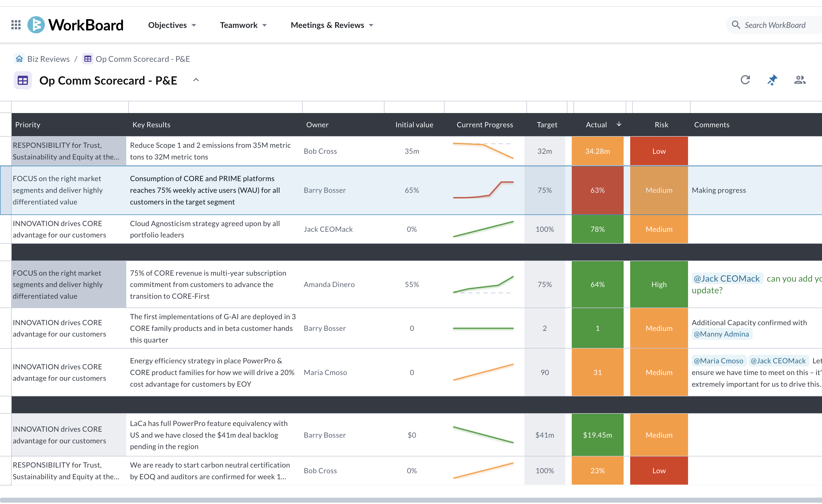822x504 pixels.
Task: Click @Jack CEOMack mention in energy efficiency row
Action: [778, 361]
